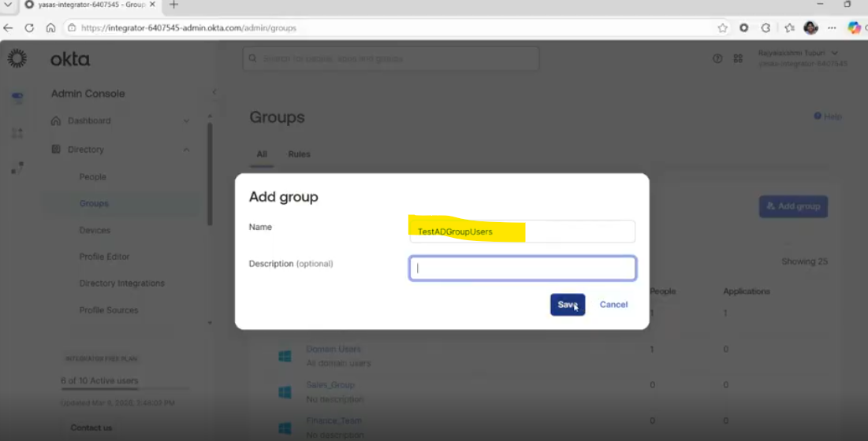This screenshot has width=868, height=441.
Task: Click the Windows icon beside Sales_Group
Action: 285,391
